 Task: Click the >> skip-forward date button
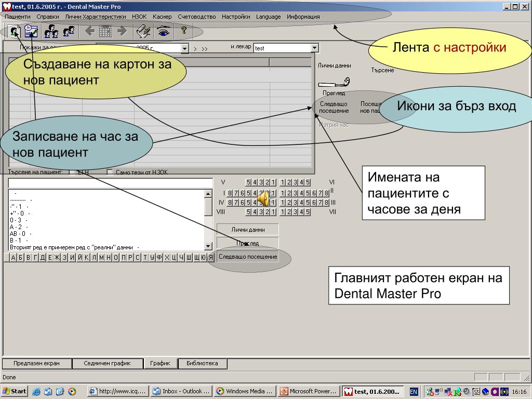204,49
